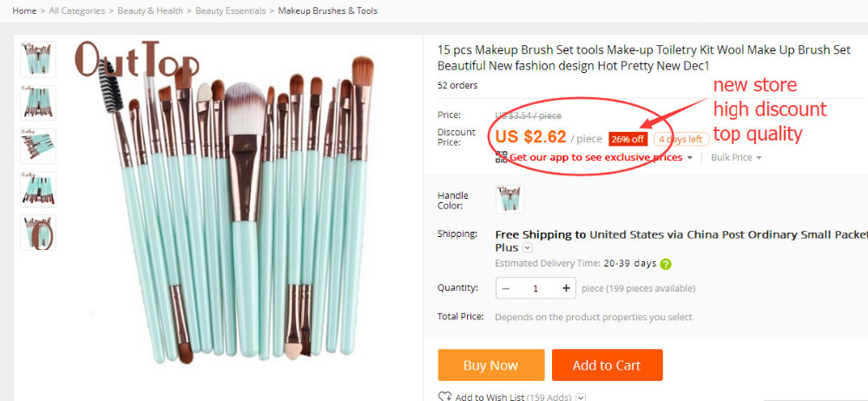The height and width of the screenshot is (401, 868).
Task: Select the second product thumbnail
Action: pos(38,102)
